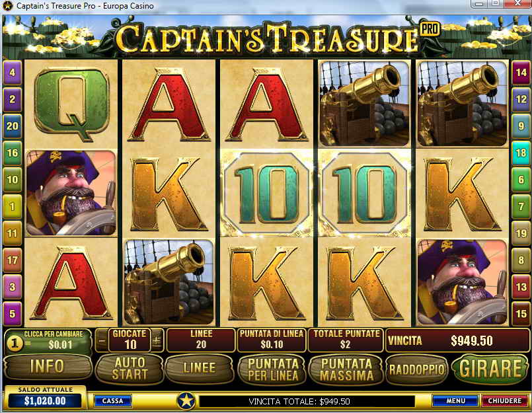
Task: Open the Info paytable
Action: 48,367
